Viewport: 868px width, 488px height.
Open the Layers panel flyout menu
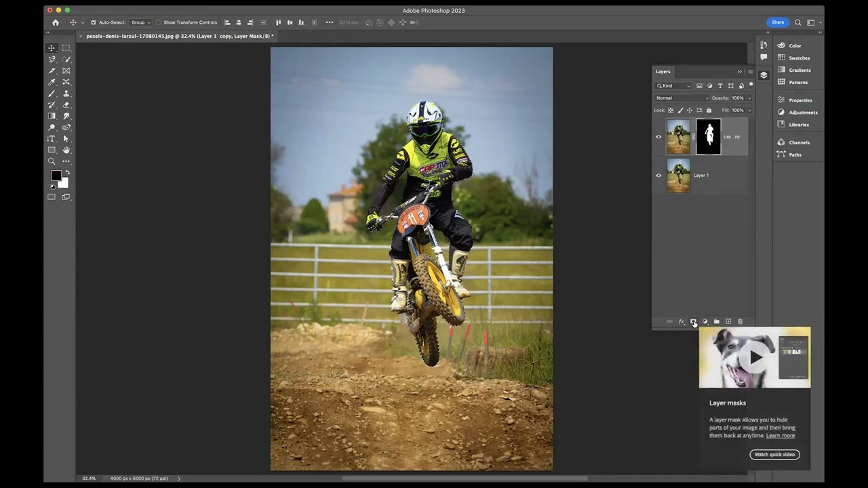click(x=750, y=71)
